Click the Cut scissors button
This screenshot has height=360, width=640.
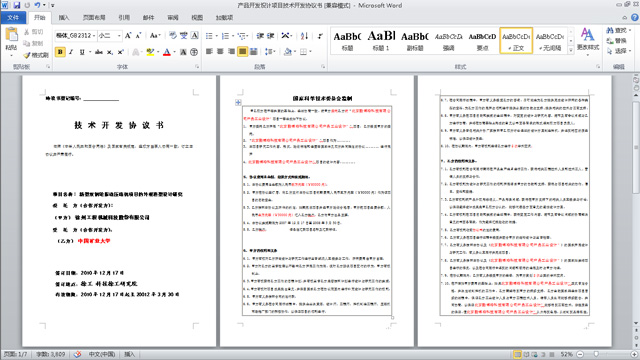[33, 32]
